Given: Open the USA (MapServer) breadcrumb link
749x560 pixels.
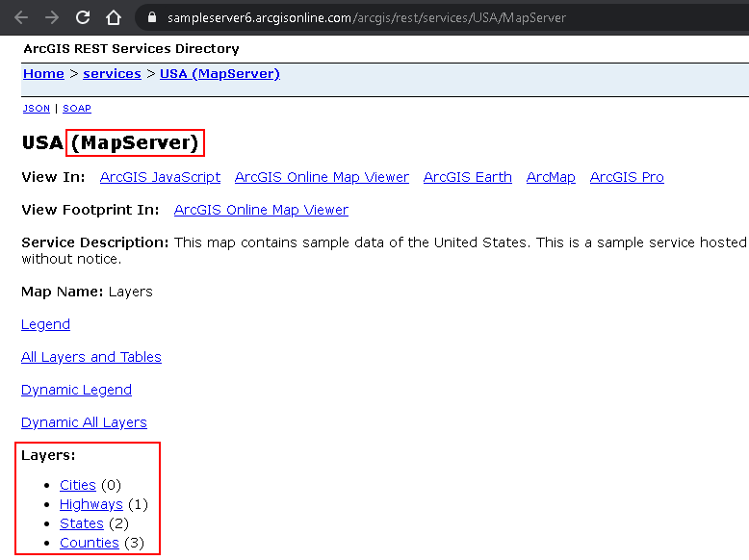Looking at the screenshot, I should (x=220, y=74).
